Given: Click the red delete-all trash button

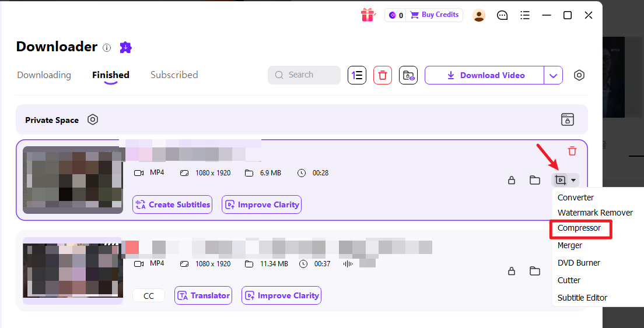Looking at the screenshot, I should click(x=383, y=75).
